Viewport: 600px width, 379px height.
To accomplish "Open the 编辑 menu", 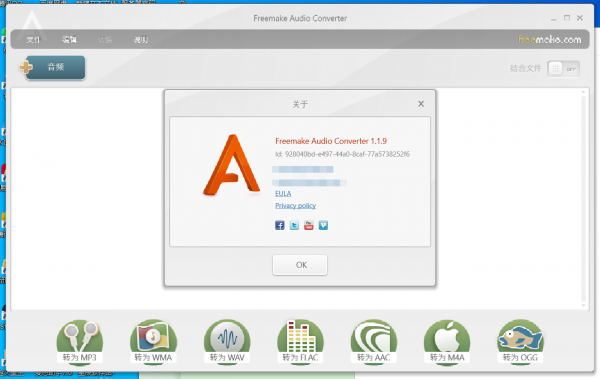I will tap(69, 39).
